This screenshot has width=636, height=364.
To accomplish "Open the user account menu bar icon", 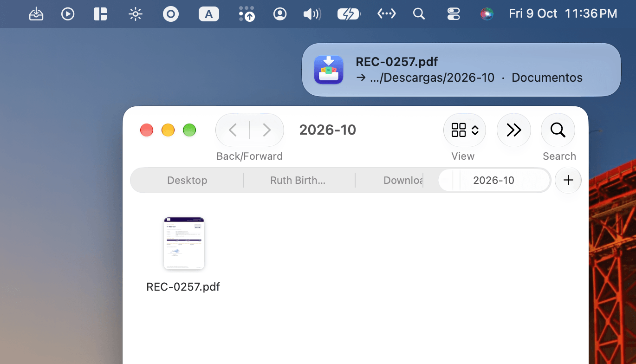I will pyautogui.click(x=280, y=14).
